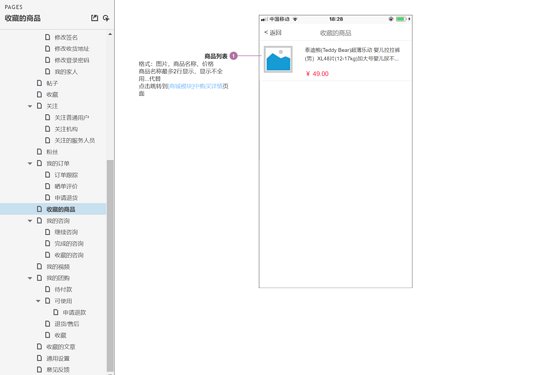Collapse the 关注 tree node
The height and width of the screenshot is (375, 550).
pos(30,106)
